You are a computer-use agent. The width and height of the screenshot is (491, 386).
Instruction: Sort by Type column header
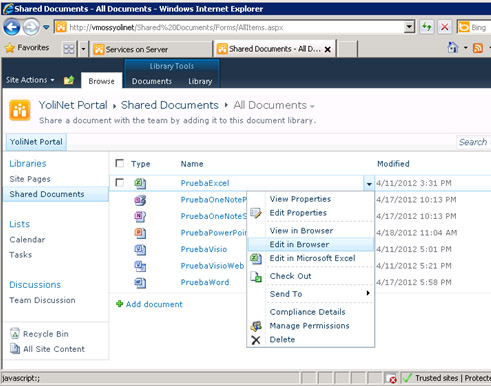[141, 164]
